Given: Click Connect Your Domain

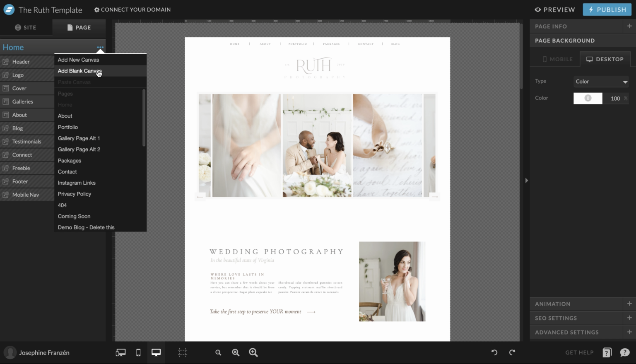Looking at the screenshot, I should point(132,10).
